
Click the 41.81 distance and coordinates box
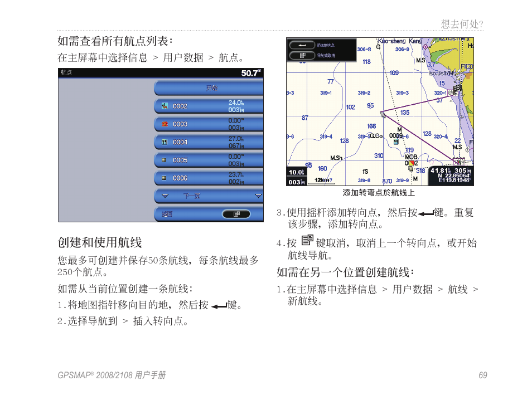point(451,175)
